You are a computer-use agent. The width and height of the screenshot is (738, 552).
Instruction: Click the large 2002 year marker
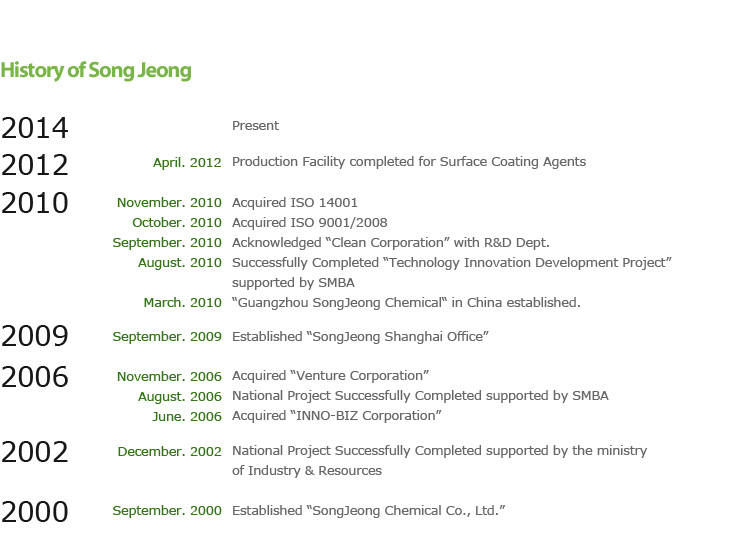pos(35,452)
